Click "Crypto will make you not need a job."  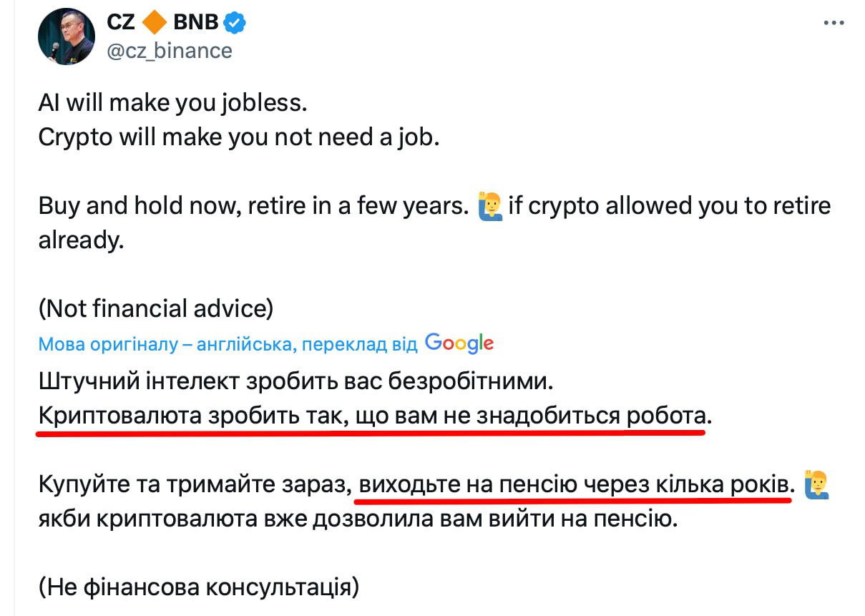pos(238,137)
